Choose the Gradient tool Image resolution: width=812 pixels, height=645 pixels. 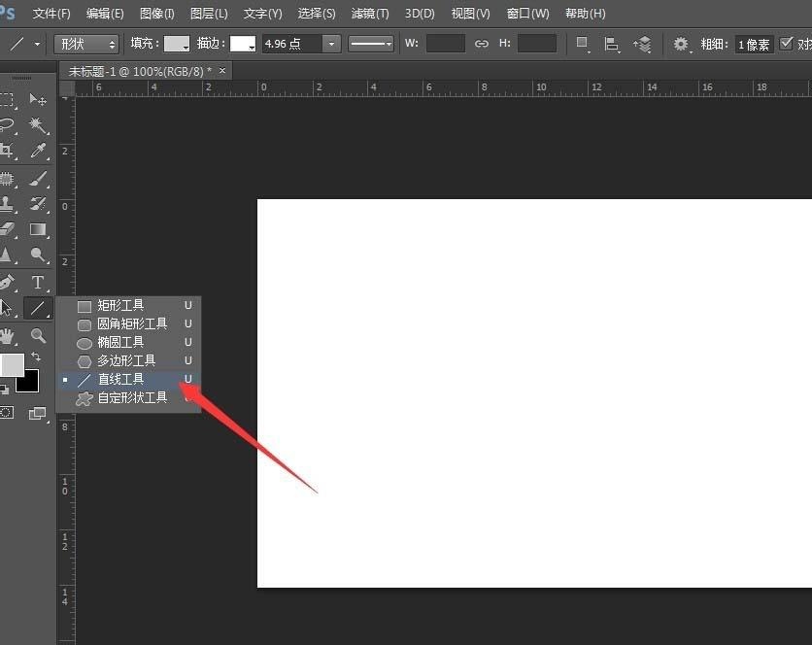pyautogui.click(x=38, y=229)
